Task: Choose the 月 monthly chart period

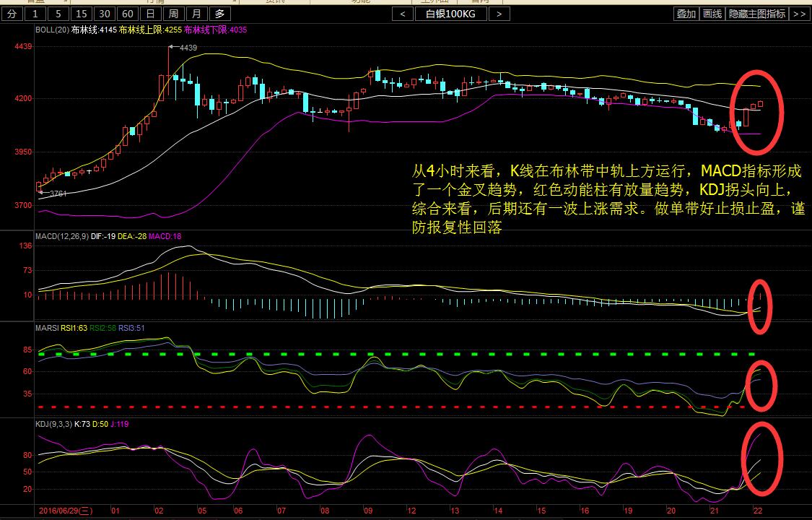Action: coord(196,14)
